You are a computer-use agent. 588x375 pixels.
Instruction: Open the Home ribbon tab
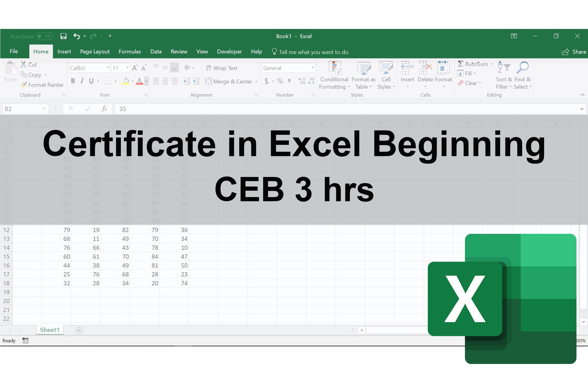(41, 51)
